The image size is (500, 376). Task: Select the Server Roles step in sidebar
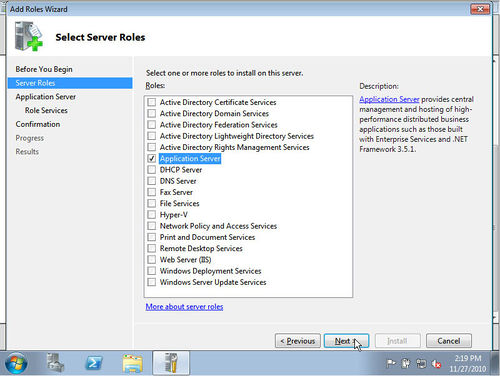point(70,83)
